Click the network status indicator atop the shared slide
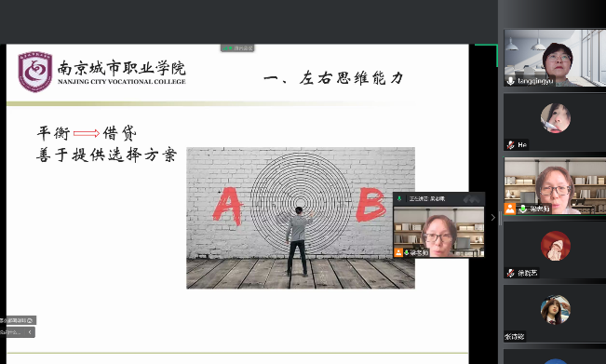This screenshot has width=606, height=364. (237, 48)
